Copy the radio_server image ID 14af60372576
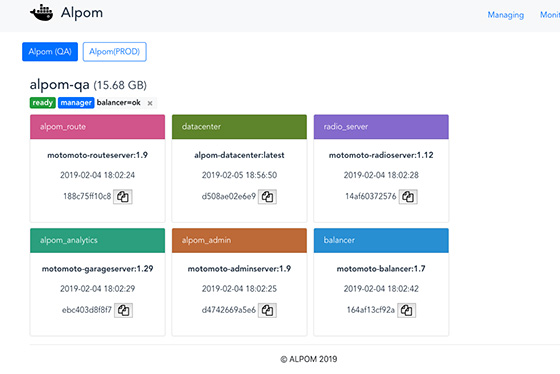This screenshot has width=560, height=374. point(408,197)
